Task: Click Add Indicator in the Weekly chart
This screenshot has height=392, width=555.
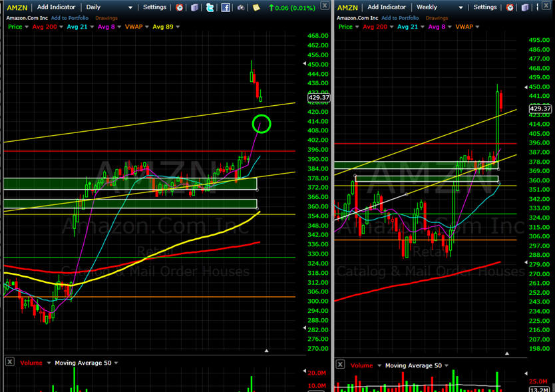Action: point(387,7)
